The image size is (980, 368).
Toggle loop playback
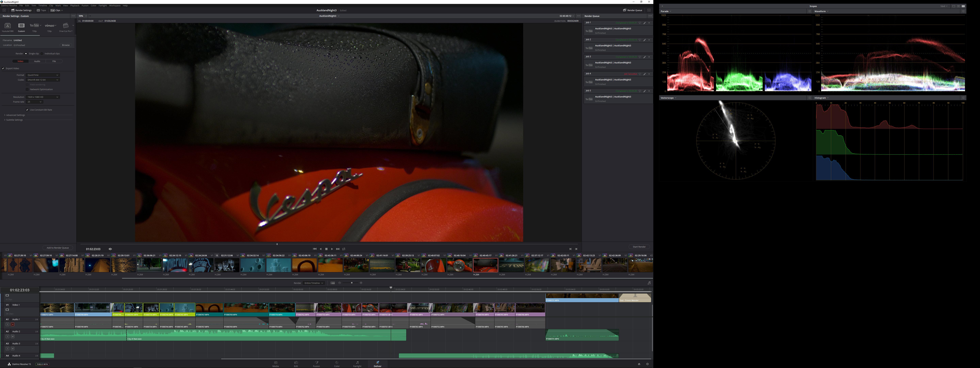coord(344,249)
